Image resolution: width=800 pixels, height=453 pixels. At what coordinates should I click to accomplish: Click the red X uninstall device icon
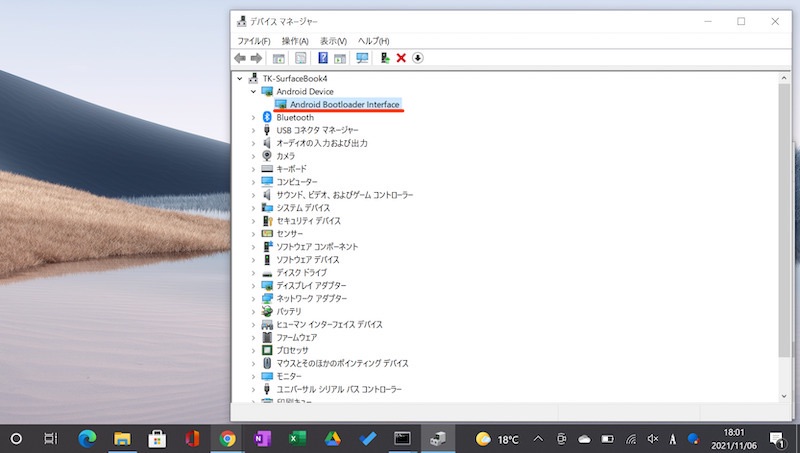[401, 58]
